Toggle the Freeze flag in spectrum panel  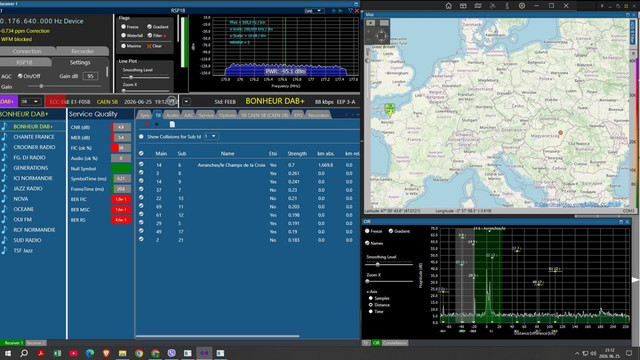pyautogui.click(x=123, y=27)
